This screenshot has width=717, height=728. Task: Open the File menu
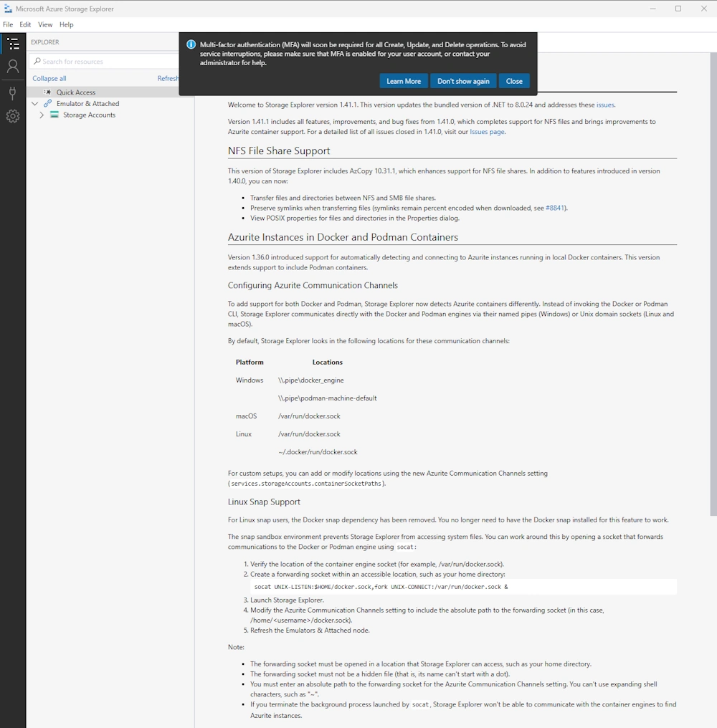click(x=8, y=24)
